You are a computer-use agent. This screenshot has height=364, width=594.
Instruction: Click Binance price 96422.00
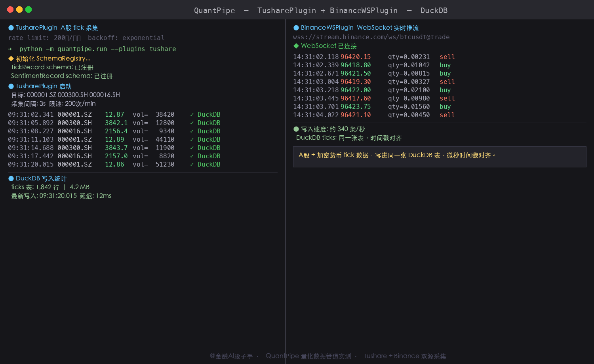click(356, 90)
